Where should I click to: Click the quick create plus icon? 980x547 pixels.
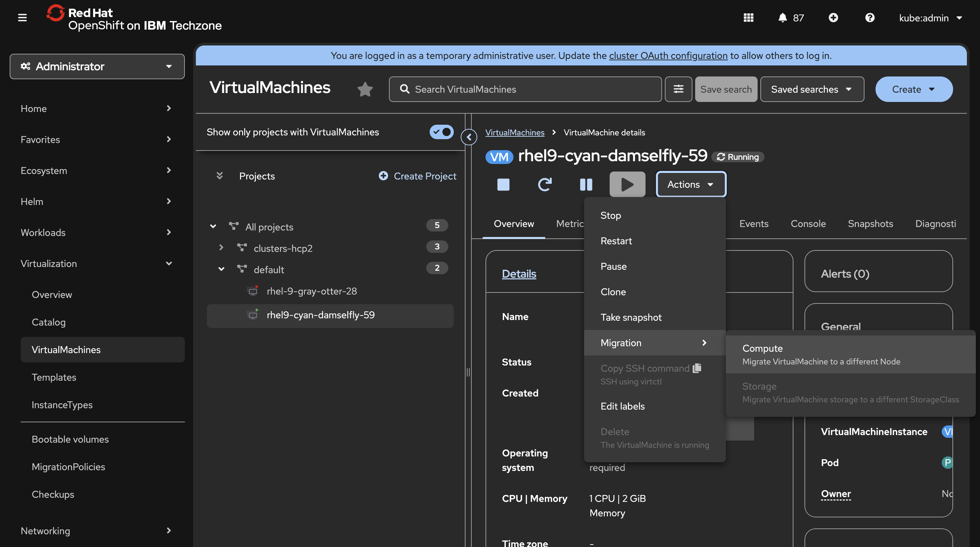(833, 18)
